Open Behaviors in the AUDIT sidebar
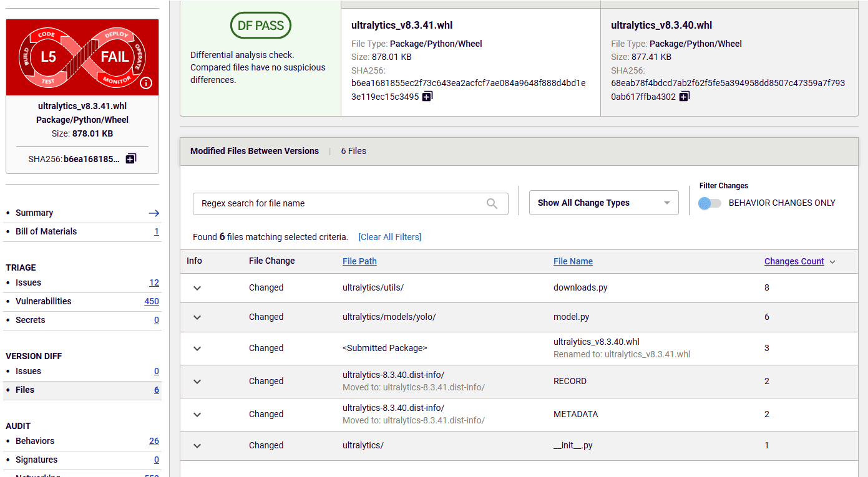Viewport: 868px width, 477px height. click(x=34, y=441)
